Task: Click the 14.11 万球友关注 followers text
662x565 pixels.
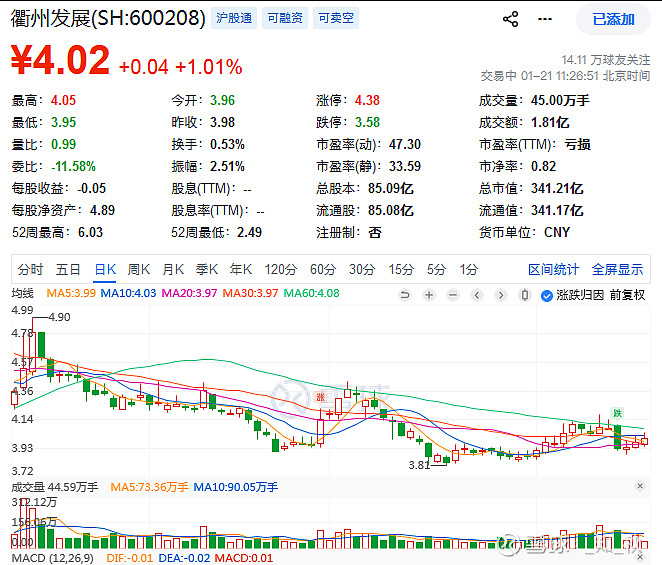Action: point(606,60)
